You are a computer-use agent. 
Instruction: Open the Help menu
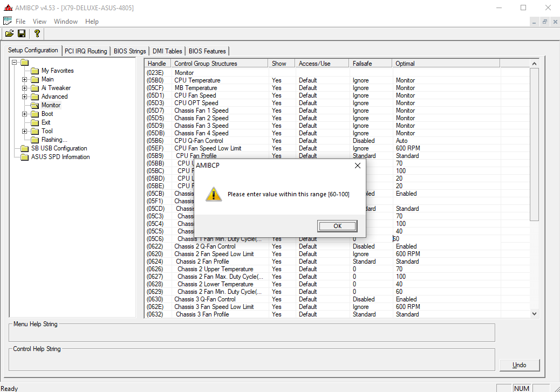click(92, 22)
